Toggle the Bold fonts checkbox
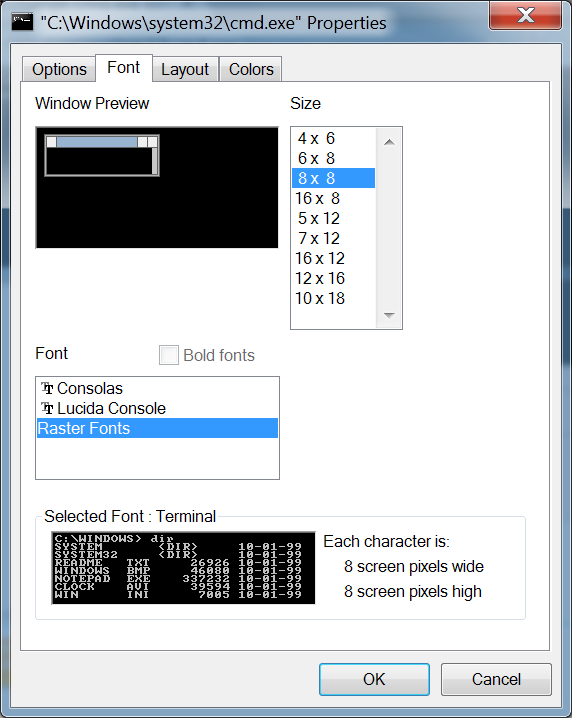572x718 pixels. 169,355
